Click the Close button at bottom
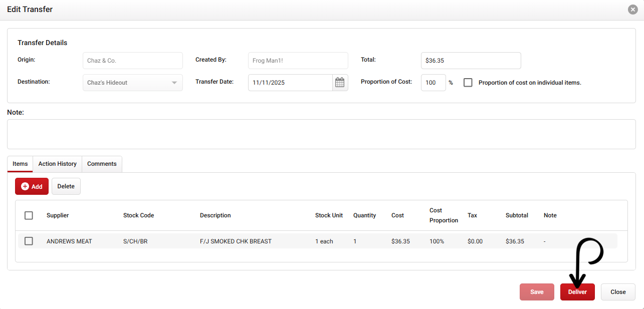Image resolution: width=644 pixels, height=309 pixels. coord(618,292)
